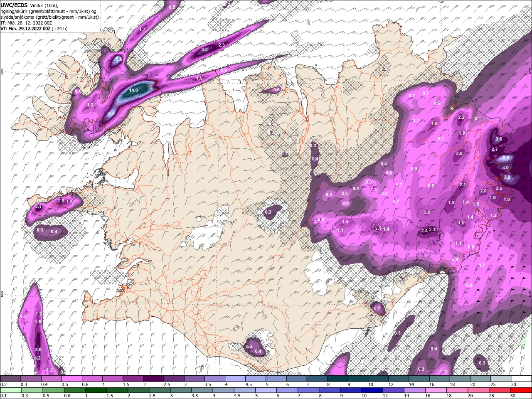This screenshot has width=532, height=399.
Task: Pick top-row legend swatch between 9 and 10
Action: click(358, 379)
